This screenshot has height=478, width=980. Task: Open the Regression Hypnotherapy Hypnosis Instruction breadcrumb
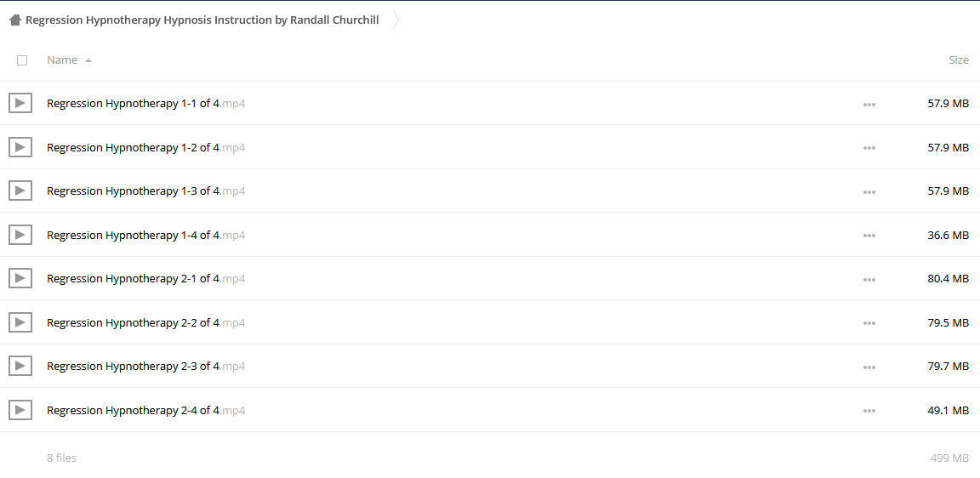(x=202, y=20)
